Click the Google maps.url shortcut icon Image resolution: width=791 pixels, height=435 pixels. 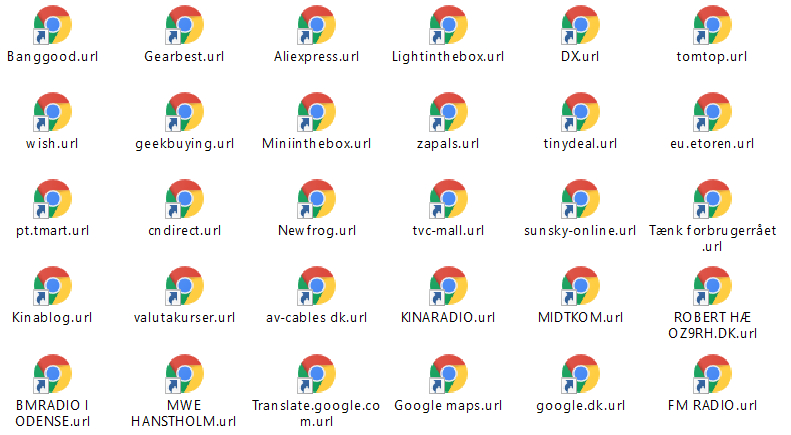click(x=448, y=373)
